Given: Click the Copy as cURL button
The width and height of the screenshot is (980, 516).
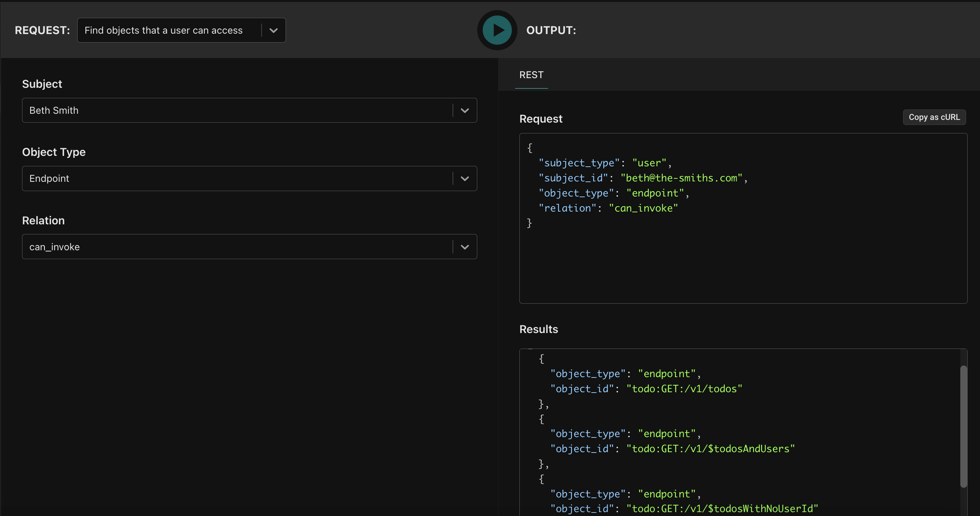Looking at the screenshot, I should [934, 117].
